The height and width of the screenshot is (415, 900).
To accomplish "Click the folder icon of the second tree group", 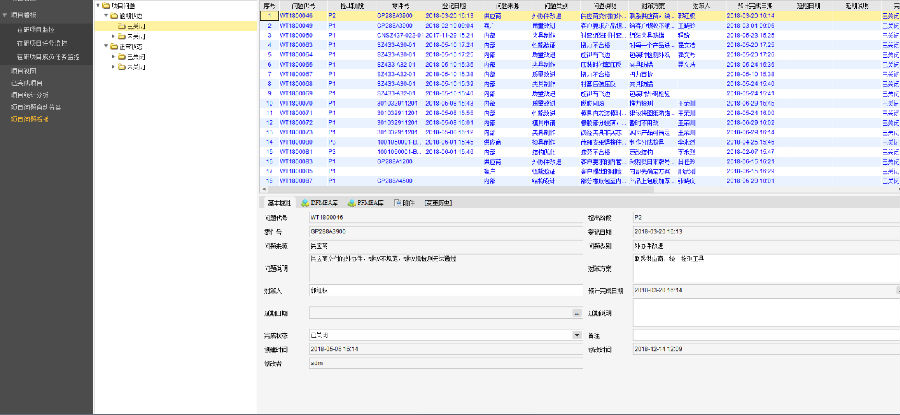I will (115, 47).
